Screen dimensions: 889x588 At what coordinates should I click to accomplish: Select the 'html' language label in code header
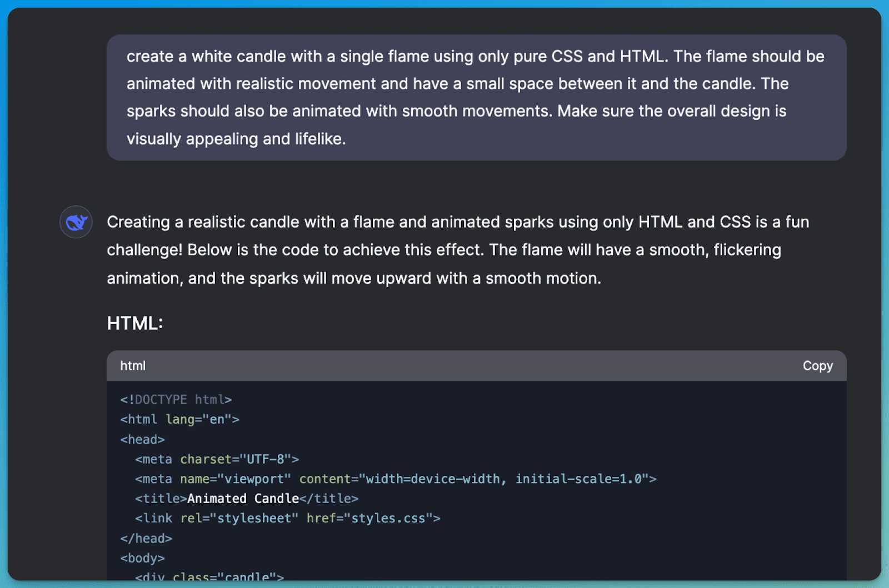pyautogui.click(x=132, y=365)
